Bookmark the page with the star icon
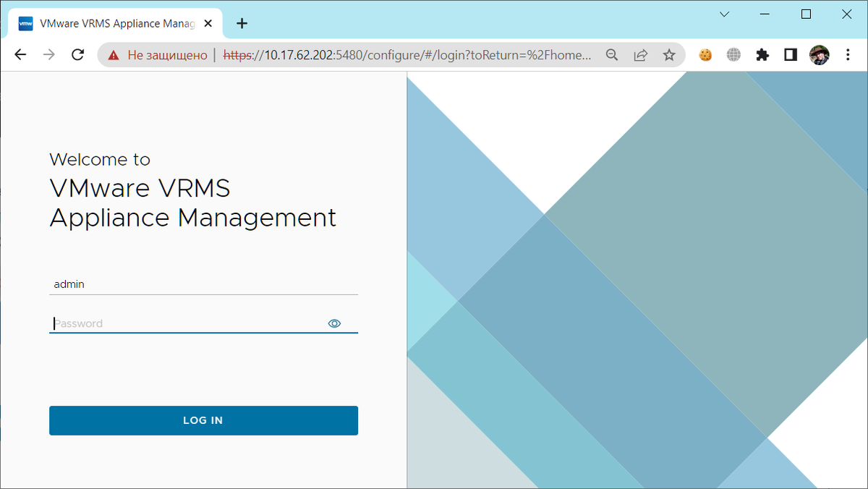The width and height of the screenshot is (868, 489). tap(668, 54)
